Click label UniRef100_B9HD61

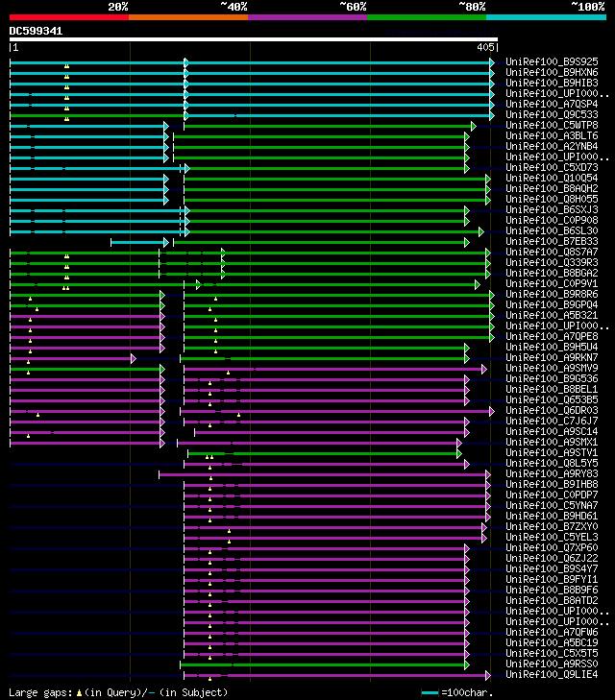552,516
